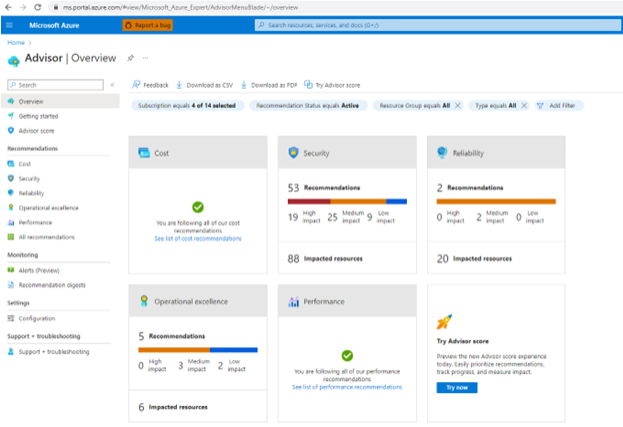Click the Cost card header icon
The image size is (623, 427).
144,153
